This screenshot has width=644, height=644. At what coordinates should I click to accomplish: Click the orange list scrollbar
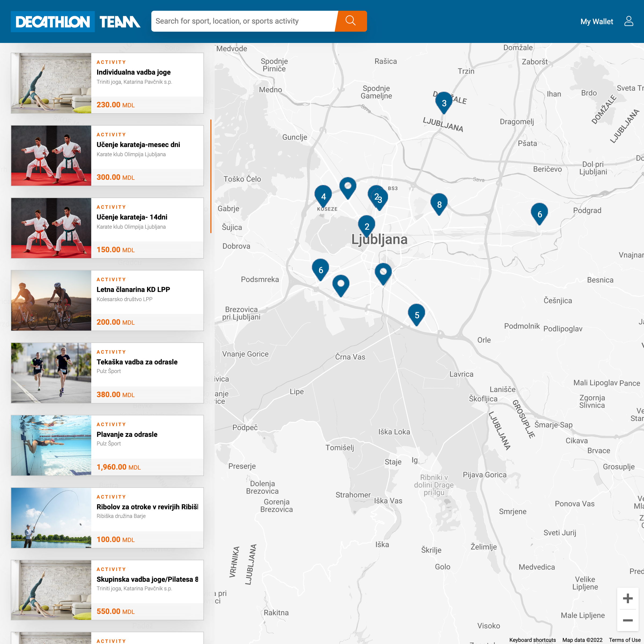click(211, 176)
